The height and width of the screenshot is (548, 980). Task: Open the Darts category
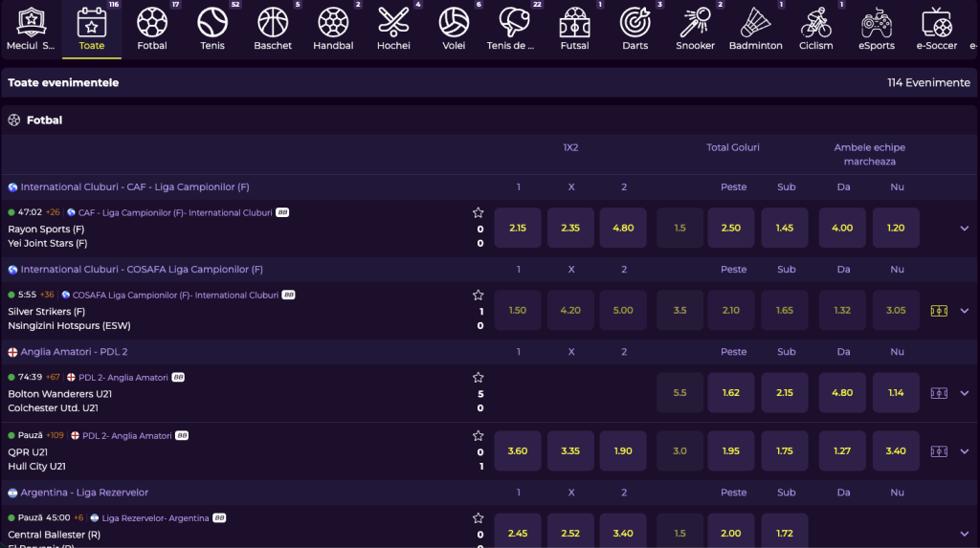[x=635, y=30]
